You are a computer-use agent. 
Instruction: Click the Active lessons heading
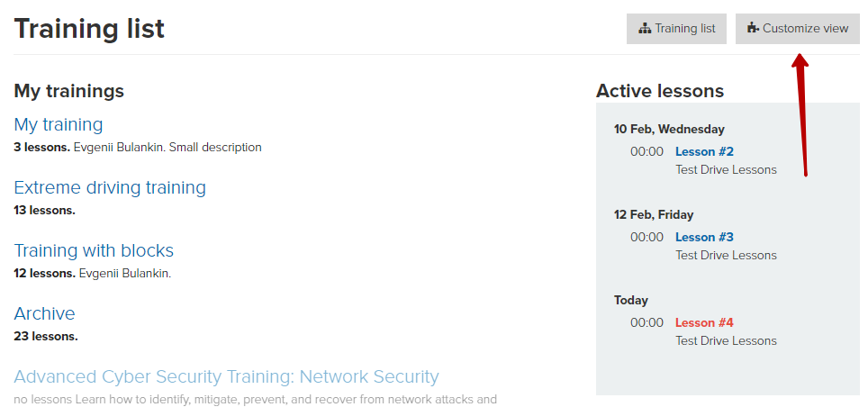pyautogui.click(x=660, y=91)
